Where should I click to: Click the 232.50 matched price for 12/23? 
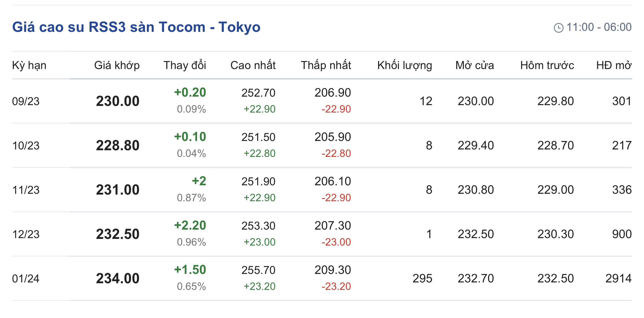118,234
